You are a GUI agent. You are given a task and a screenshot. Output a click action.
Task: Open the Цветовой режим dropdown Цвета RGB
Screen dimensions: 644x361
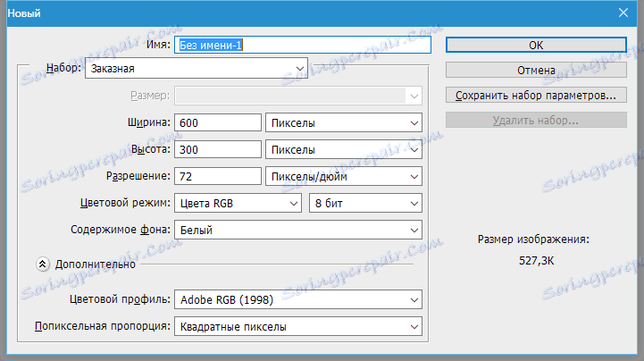coord(238,204)
